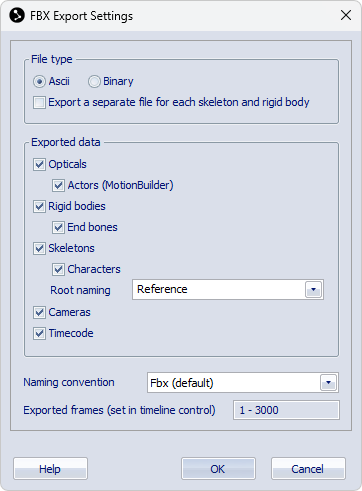Confirm settings with the OK button

point(218,469)
